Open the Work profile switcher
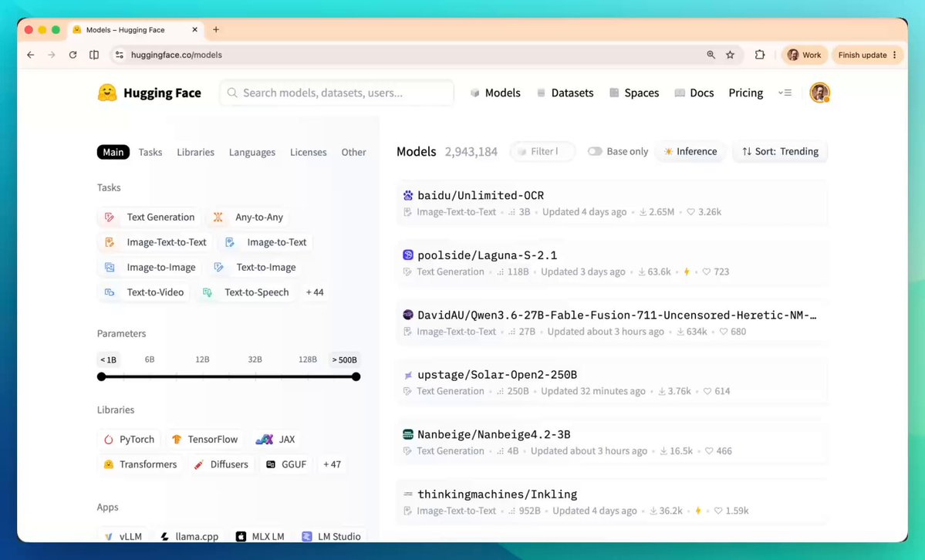This screenshot has width=925, height=560. tap(805, 55)
